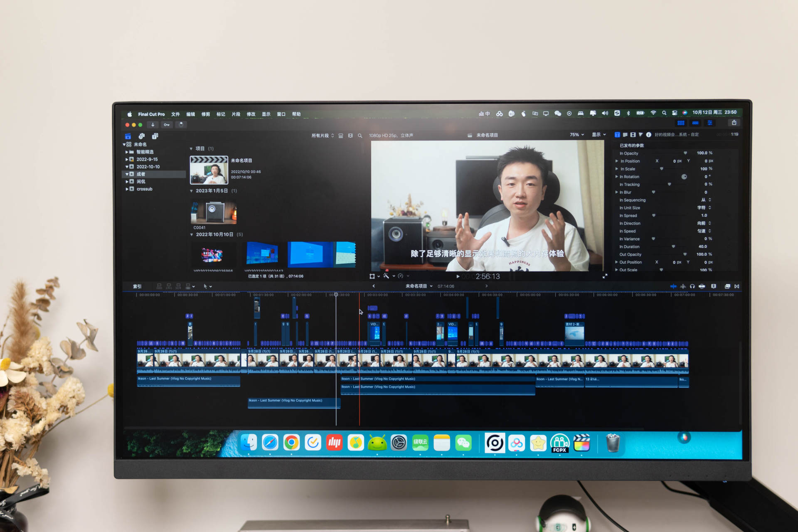The image size is (798, 532).
Task: Open the 修剪 menu in menu bar
Action: tap(205, 114)
